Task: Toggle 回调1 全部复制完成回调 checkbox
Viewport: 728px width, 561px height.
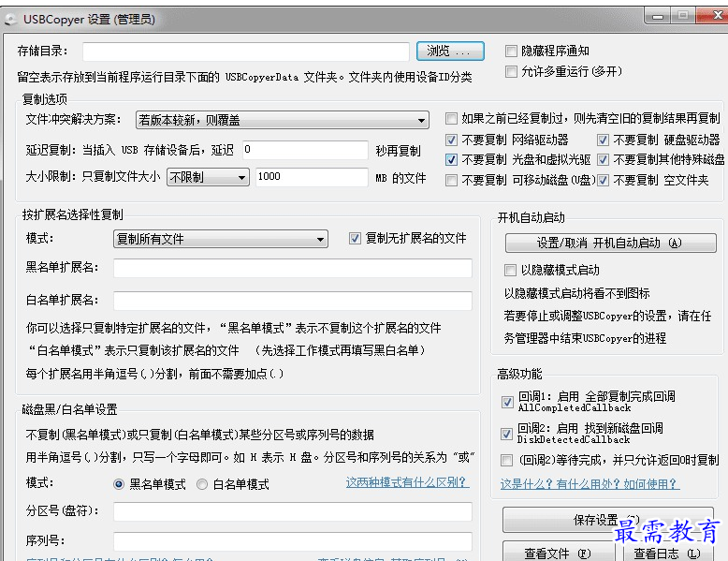Action: pyautogui.click(x=507, y=402)
